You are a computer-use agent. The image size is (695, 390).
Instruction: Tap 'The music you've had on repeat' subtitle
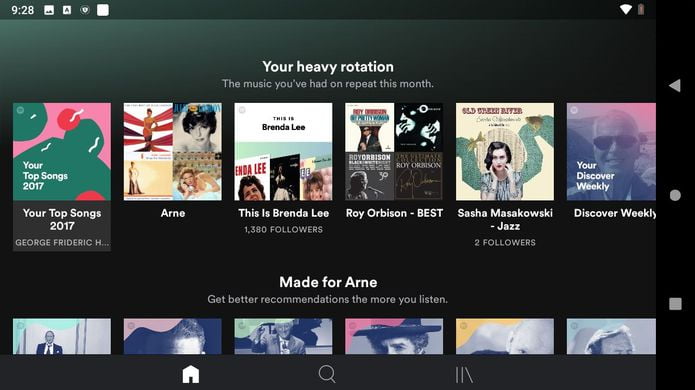pos(328,84)
